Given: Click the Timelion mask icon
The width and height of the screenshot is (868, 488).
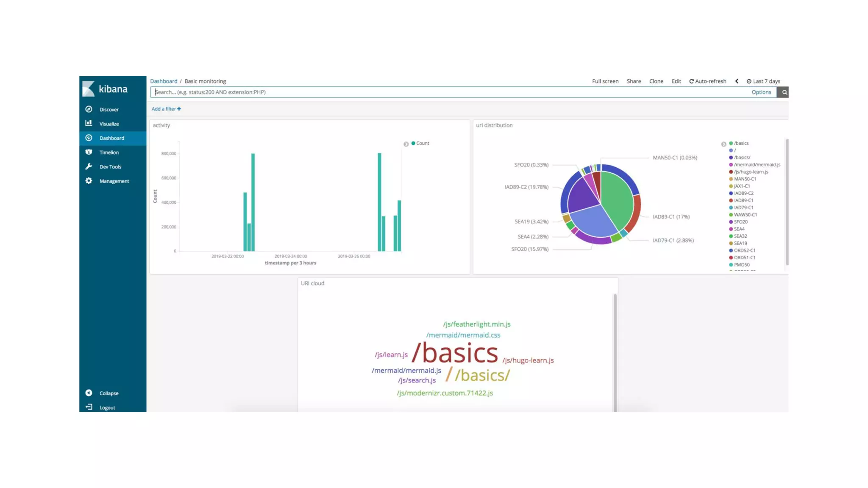Looking at the screenshot, I should 89,152.
